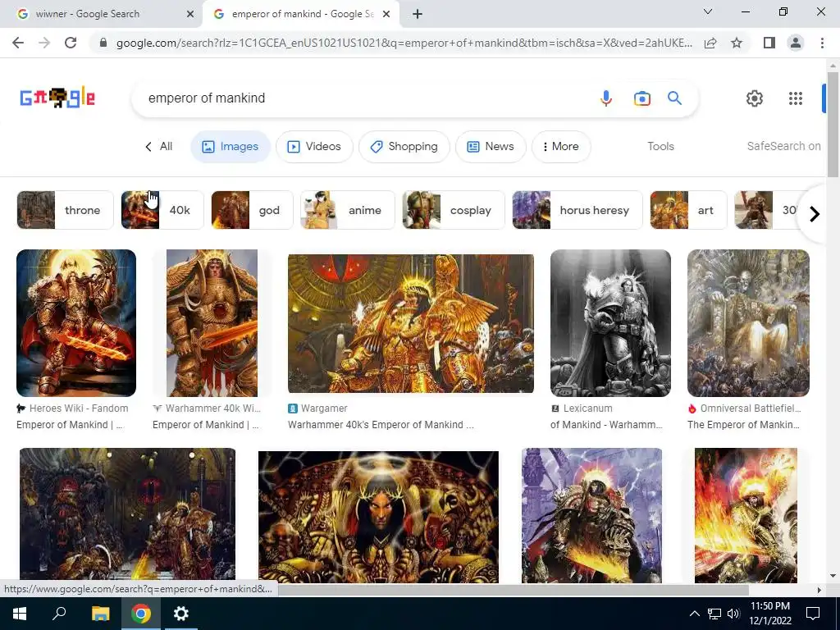Click into the search query field

[x=364, y=98]
